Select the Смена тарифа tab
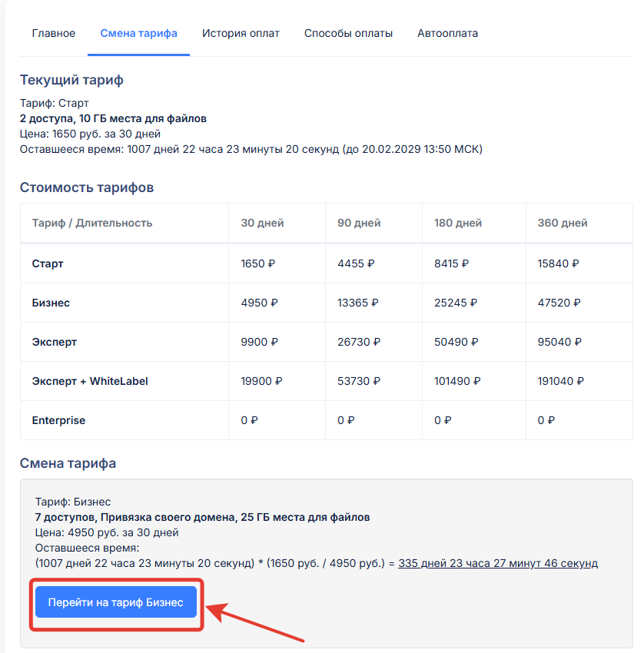Screen dimensions: 644x653 point(139,33)
